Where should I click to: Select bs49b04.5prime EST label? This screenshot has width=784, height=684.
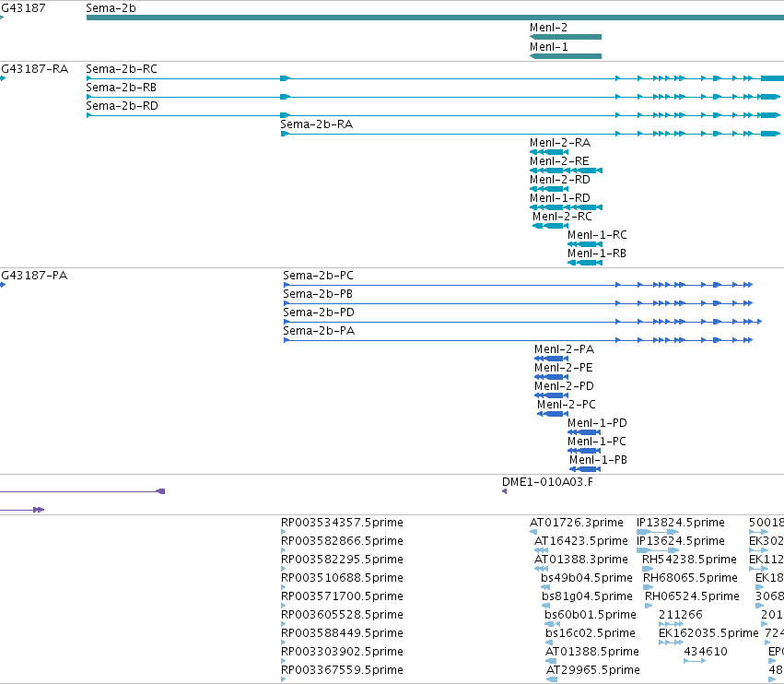pos(587,577)
